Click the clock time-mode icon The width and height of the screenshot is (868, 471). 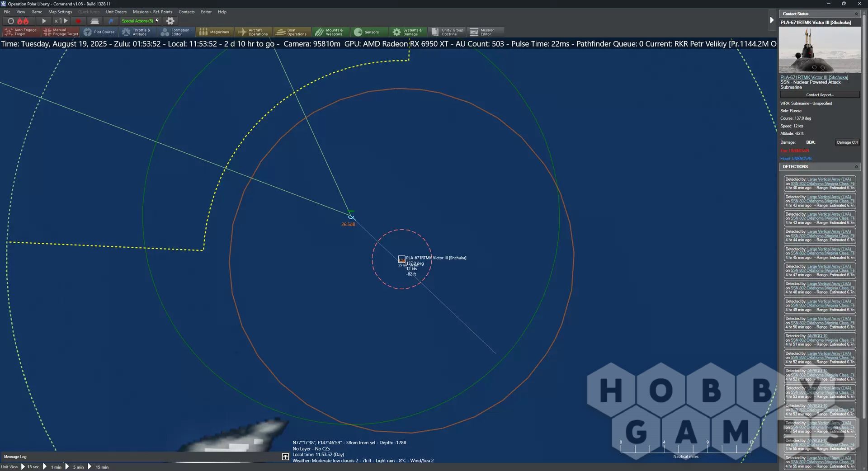tap(11, 21)
